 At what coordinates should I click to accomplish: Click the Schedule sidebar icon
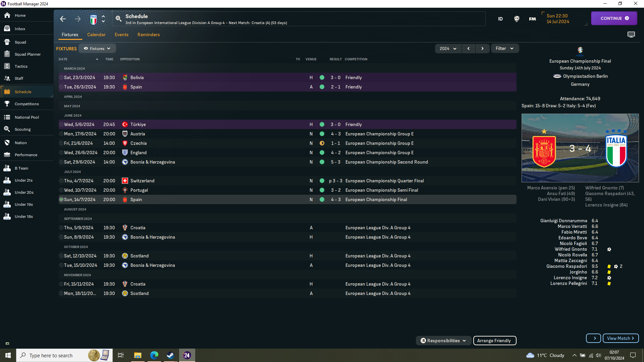(8, 92)
